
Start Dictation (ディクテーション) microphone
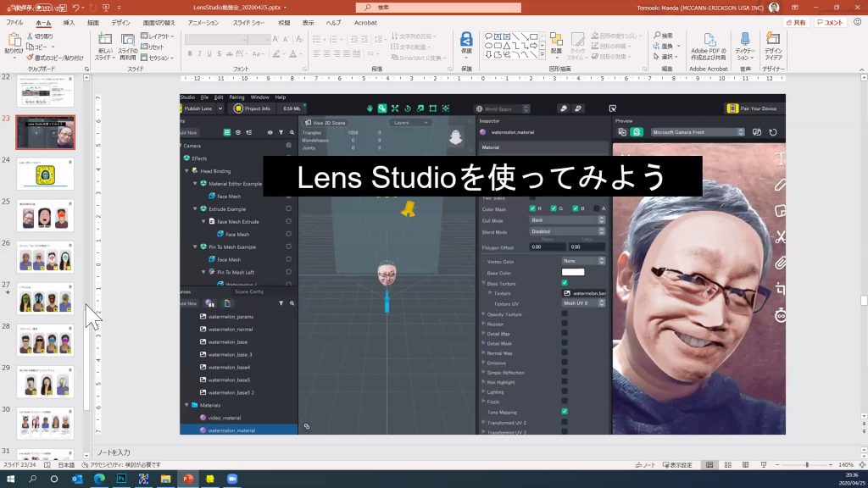(x=745, y=39)
